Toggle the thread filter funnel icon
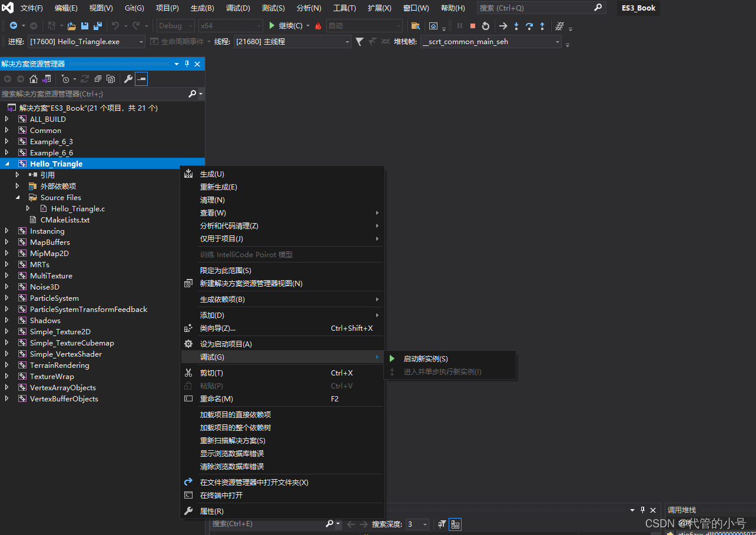The image size is (756, 535). 359,41
